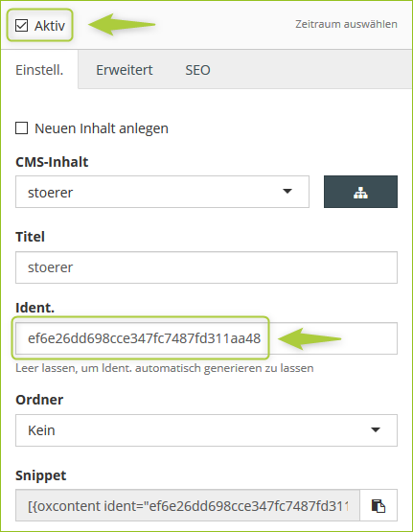Open the Zeitraum auswählen link
This screenshot has width=413, height=532.
tap(346, 24)
